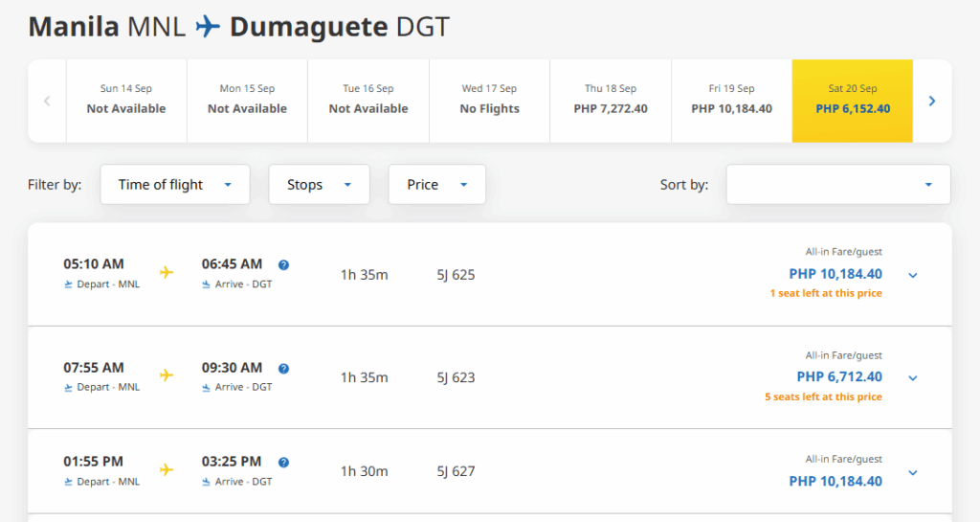Select the highlighted Sat 20 Sep date tab
The width and height of the screenshot is (980, 522).
(x=852, y=101)
